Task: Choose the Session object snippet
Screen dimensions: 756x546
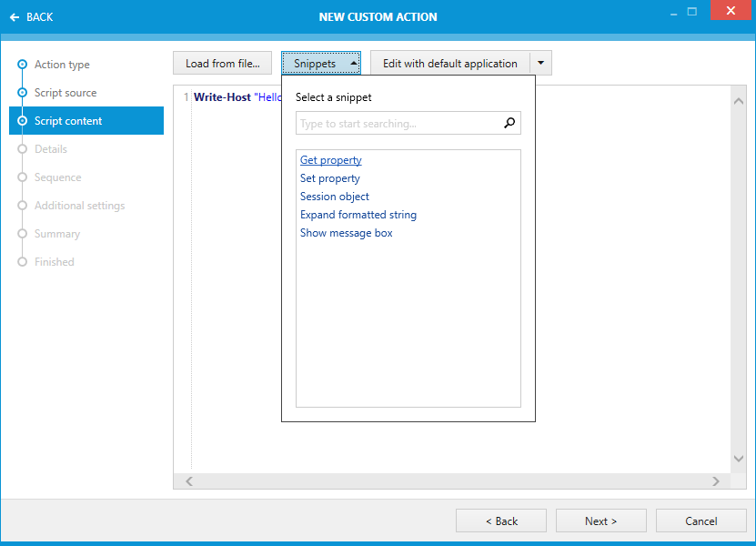Action: [x=335, y=197]
